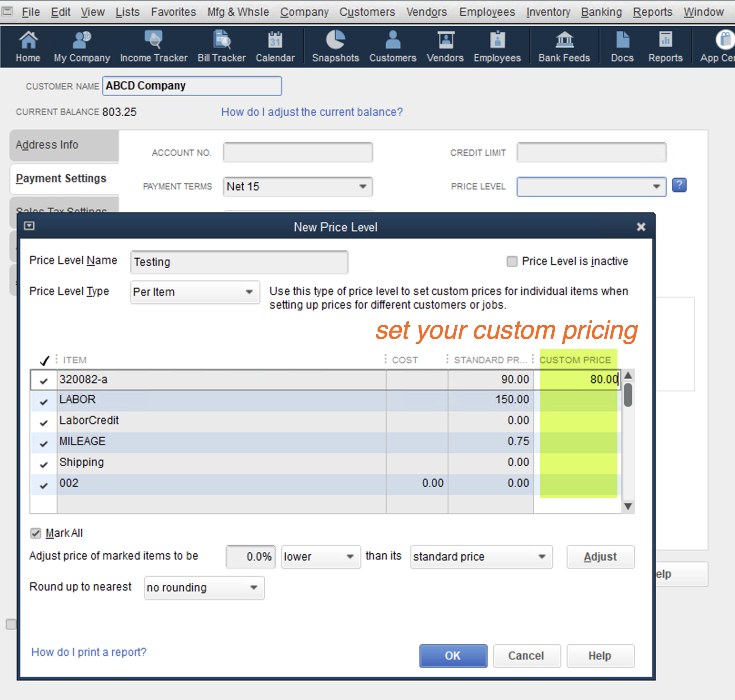Open Bill Tracker from the toolbar
Image resolution: width=735 pixels, height=700 pixels.
point(221,46)
